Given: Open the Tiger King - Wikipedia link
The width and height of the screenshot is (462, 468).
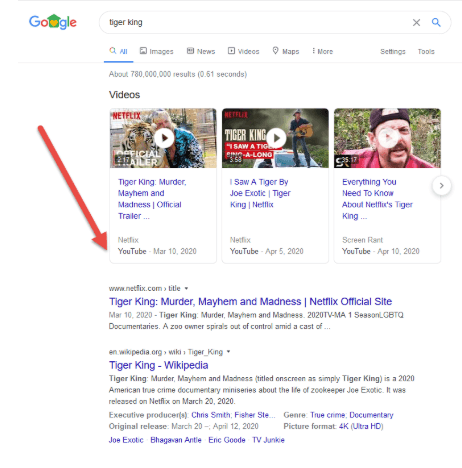Looking at the screenshot, I should 158,365.
